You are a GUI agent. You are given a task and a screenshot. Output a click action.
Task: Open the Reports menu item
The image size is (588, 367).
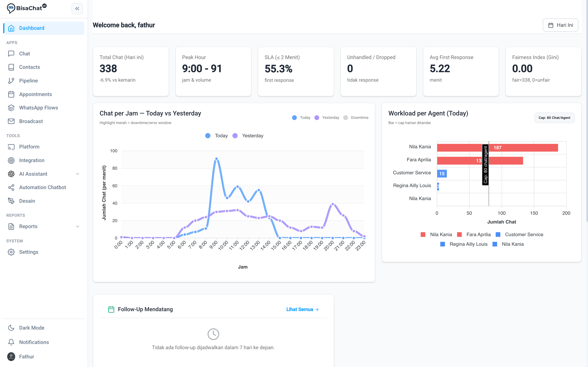click(x=44, y=227)
